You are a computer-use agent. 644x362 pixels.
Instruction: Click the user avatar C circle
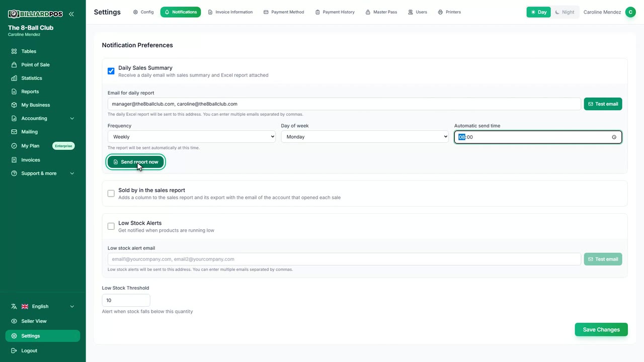(x=630, y=12)
